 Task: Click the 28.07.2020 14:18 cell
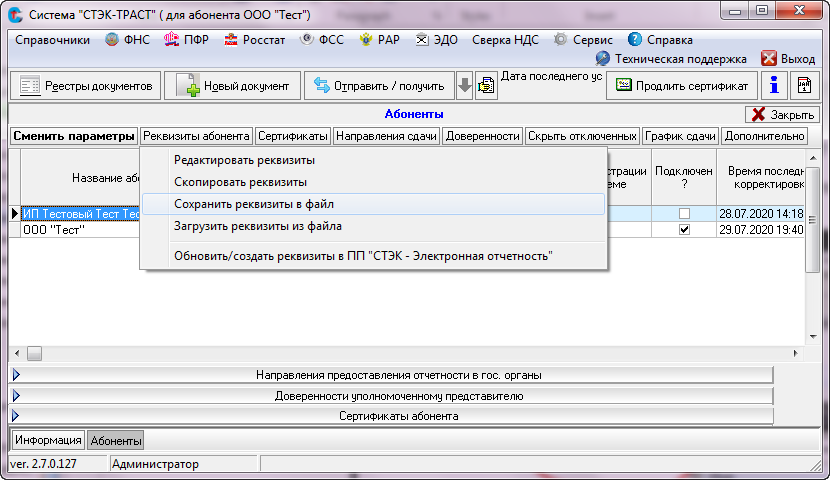761,214
